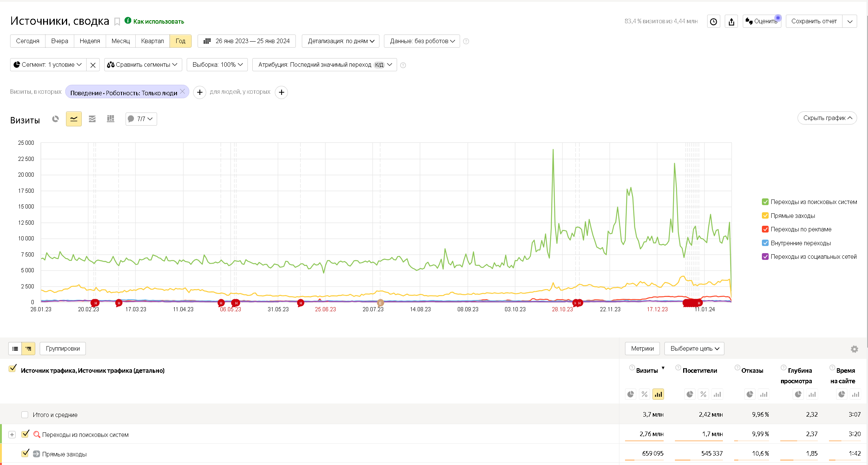Show Визиты column as percent
The image size is (868, 465).
[x=644, y=394]
